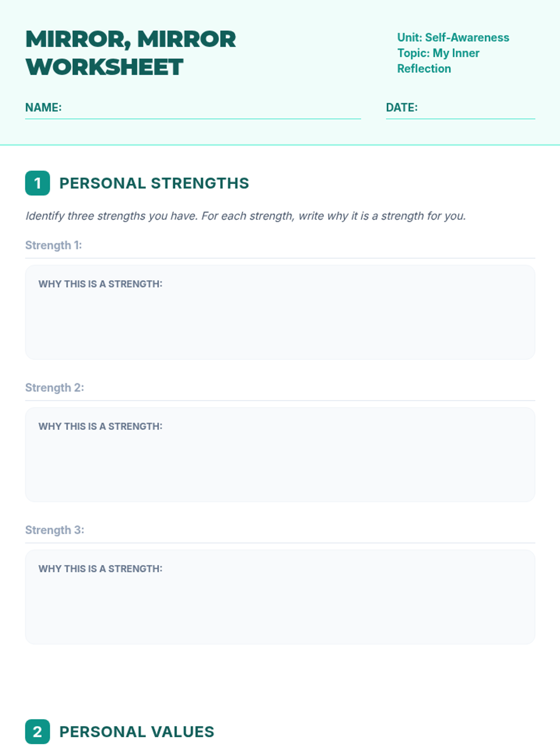Click the Mirror, Mirror Worksheet title
This screenshot has height=747, width=560.
pyautogui.click(x=131, y=53)
